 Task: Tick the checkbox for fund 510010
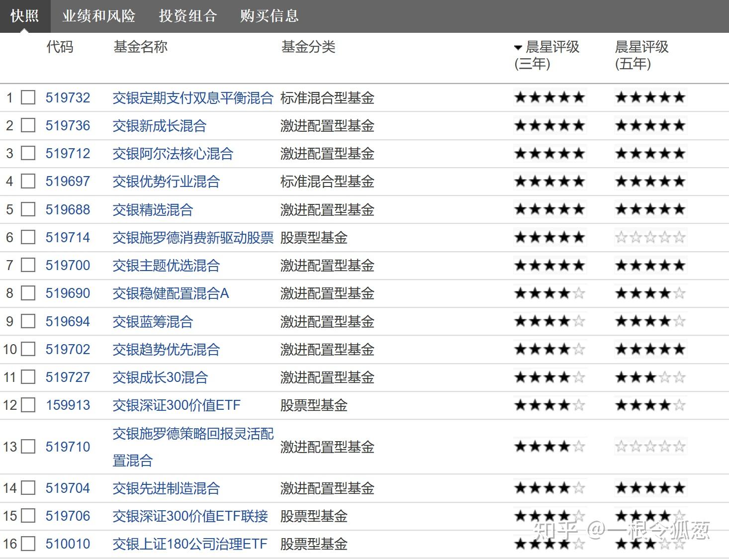[x=28, y=544]
